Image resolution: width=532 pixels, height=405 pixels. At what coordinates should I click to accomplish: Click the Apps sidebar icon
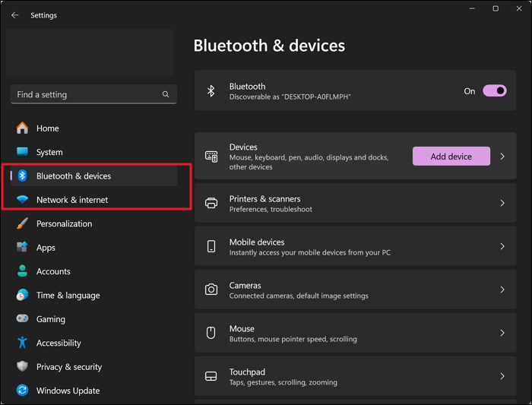22,247
